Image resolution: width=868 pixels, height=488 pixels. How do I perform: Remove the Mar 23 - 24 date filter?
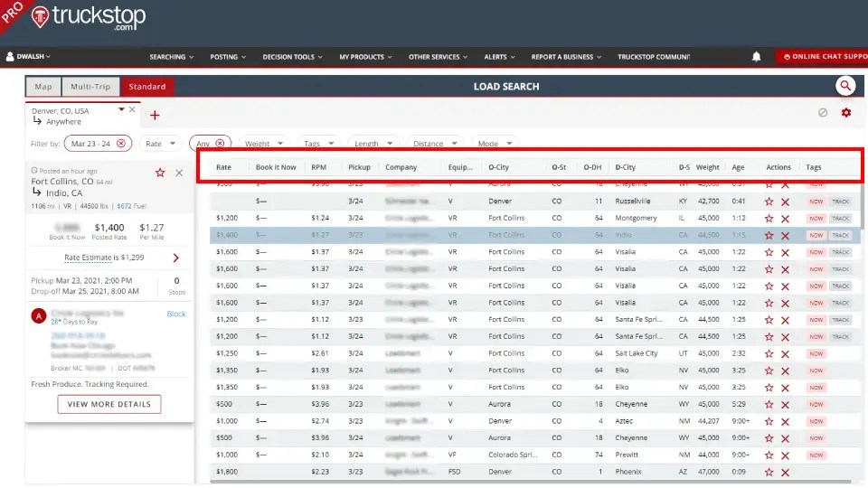[x=120, y=144]
